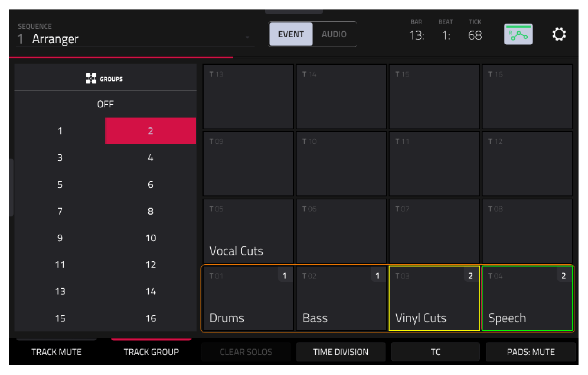
Task: Click the GROUPS panel header icon
Action: [x=91, y=78]
